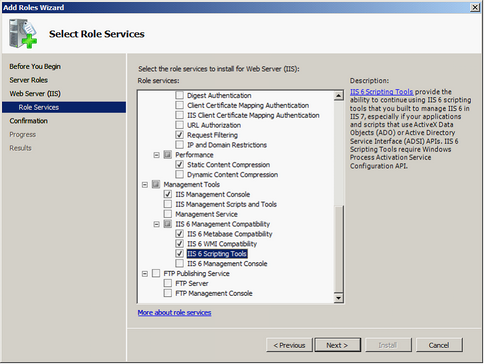Check Digest Authentication checkbox
The image size is (484, 364).
pos(179,95)
